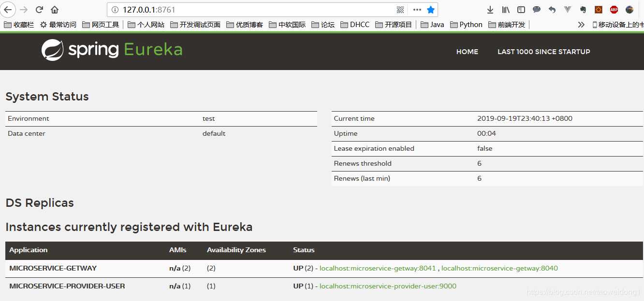Show more bookmarks with the chevron
The width and height of the screenshot is (644, 301).
581,25
